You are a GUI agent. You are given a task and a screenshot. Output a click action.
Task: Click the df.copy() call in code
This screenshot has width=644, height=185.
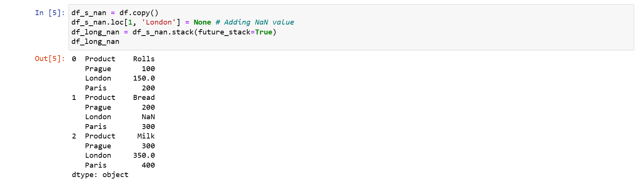pyautogui.click(x=139, y=13)
